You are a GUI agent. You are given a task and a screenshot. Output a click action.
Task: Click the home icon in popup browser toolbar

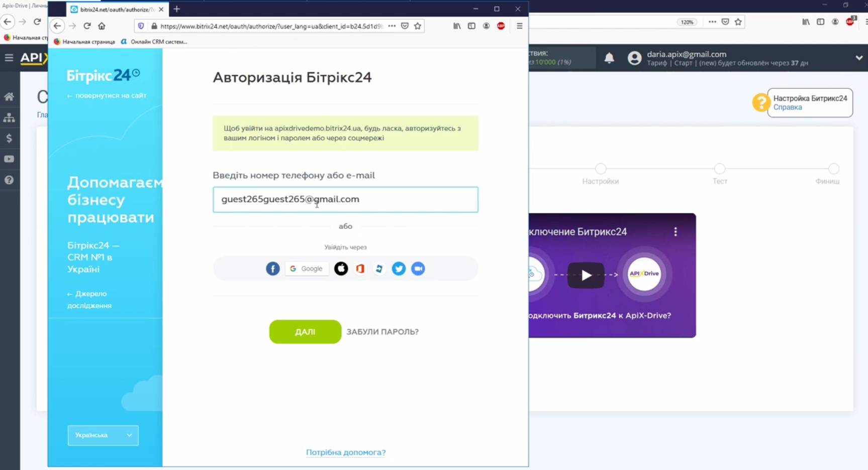(102, 26)
